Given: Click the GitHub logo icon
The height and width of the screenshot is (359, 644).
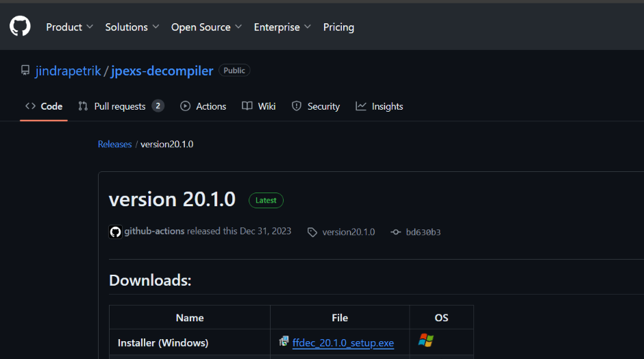Looking at the screenshot, I should point(20,27).
